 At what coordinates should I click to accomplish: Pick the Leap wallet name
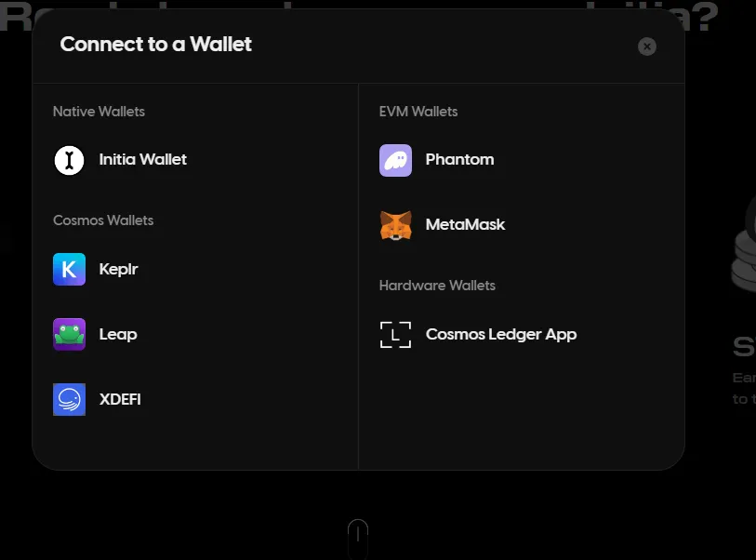(118, 335)
